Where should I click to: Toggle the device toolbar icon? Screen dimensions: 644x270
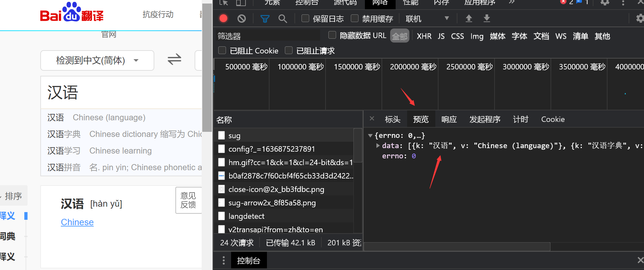tap(241, 3)
